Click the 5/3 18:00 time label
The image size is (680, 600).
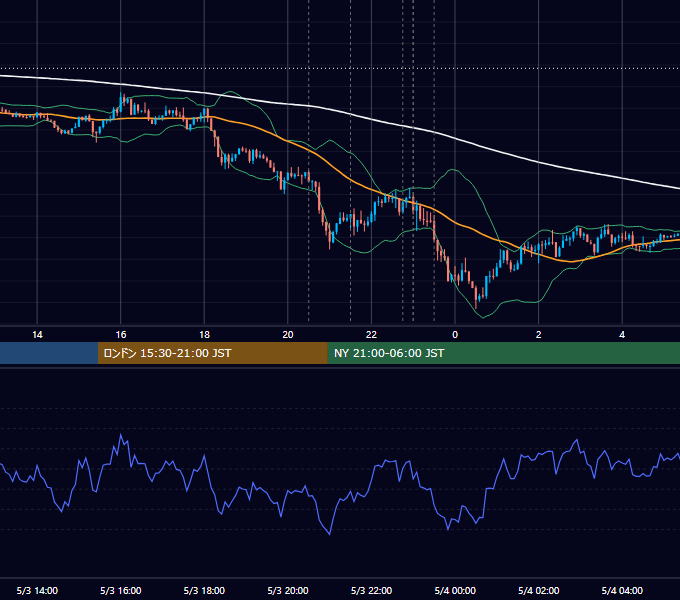(x=204, y=590)
